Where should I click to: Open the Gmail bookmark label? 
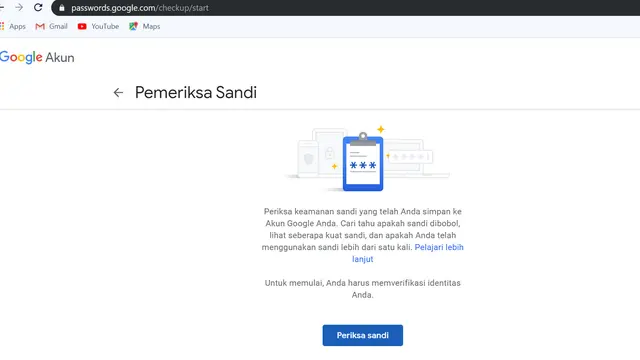click(x=58, y=26)
